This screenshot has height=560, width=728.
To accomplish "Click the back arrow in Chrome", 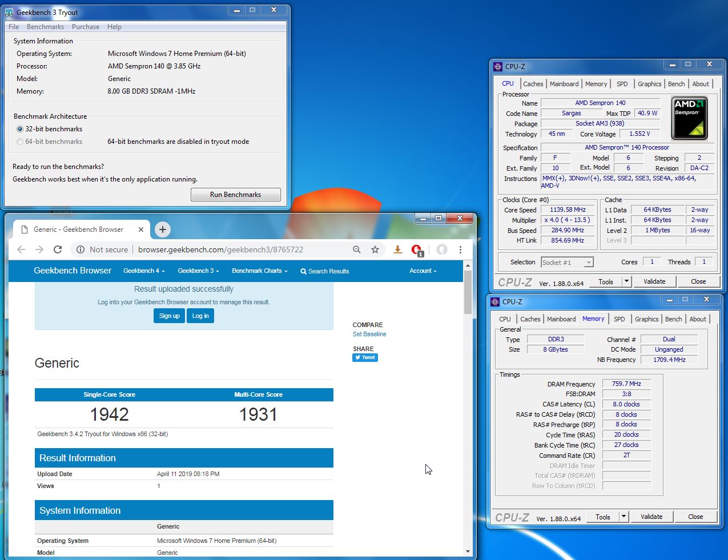I will [21, 249].
